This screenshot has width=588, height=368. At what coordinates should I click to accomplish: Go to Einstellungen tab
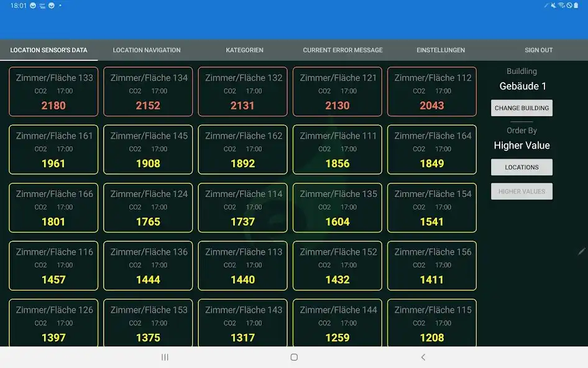click(x=441, y=50)
